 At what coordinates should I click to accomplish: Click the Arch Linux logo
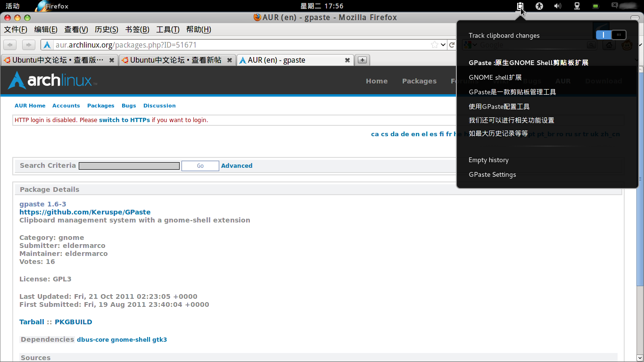52,81
